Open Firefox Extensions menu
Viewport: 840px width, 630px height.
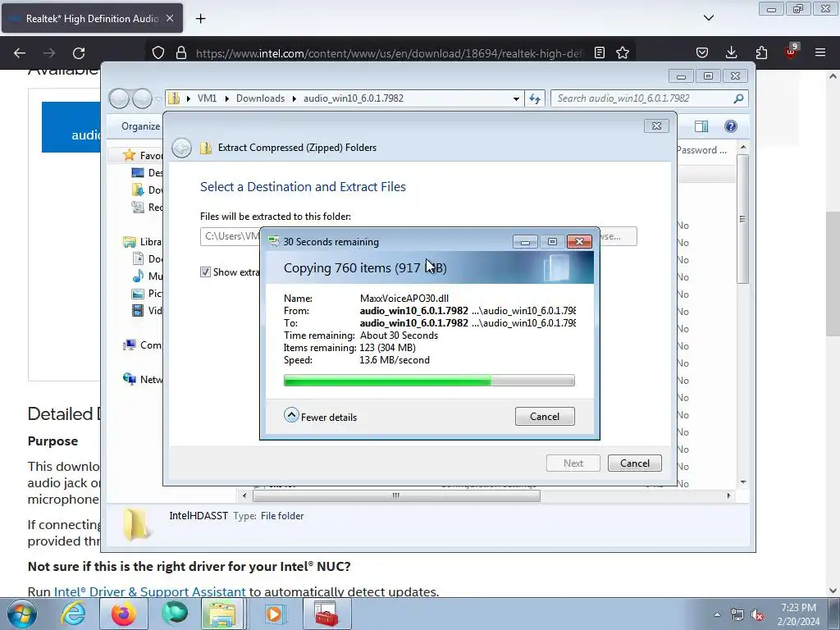coord(761,53)
